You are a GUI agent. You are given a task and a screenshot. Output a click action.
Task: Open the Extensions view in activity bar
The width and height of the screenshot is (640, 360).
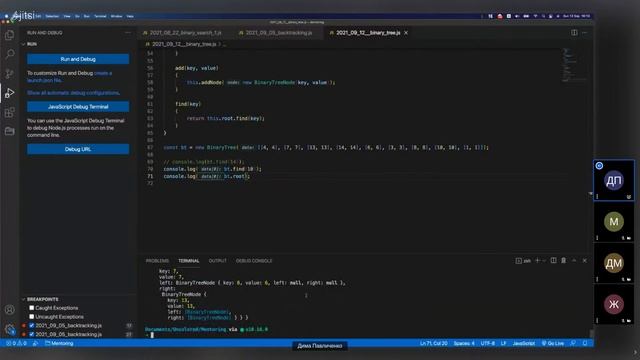[x=9, y=112]
